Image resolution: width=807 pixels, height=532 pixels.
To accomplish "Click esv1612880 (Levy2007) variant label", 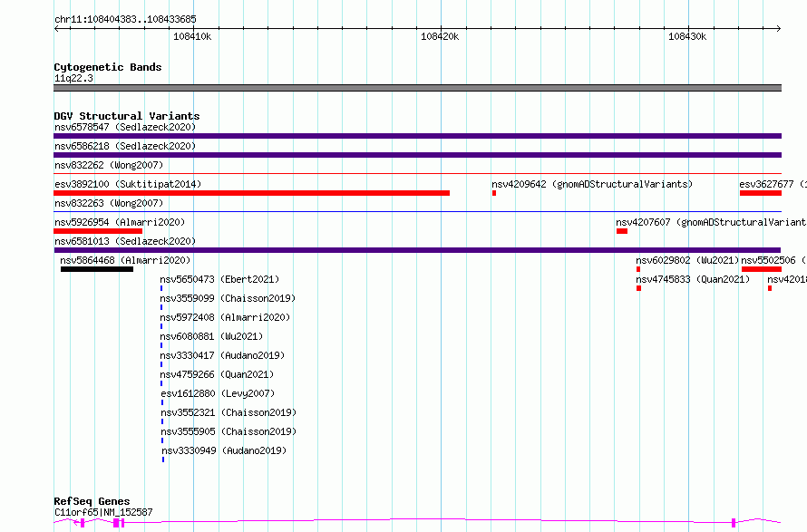I will pyautogui.click(x=218, y=393).
